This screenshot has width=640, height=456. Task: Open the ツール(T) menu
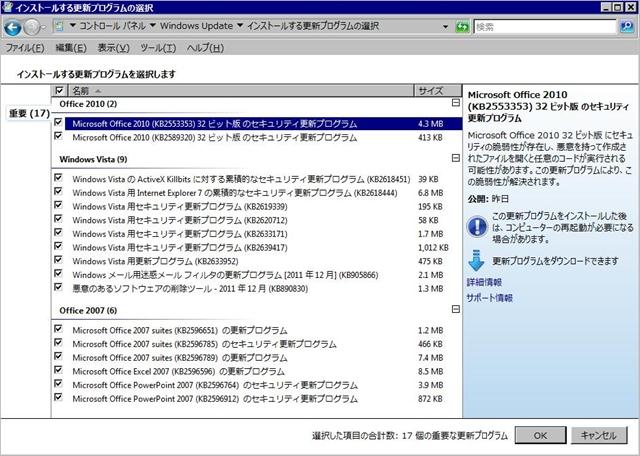(x=158, y=48)
